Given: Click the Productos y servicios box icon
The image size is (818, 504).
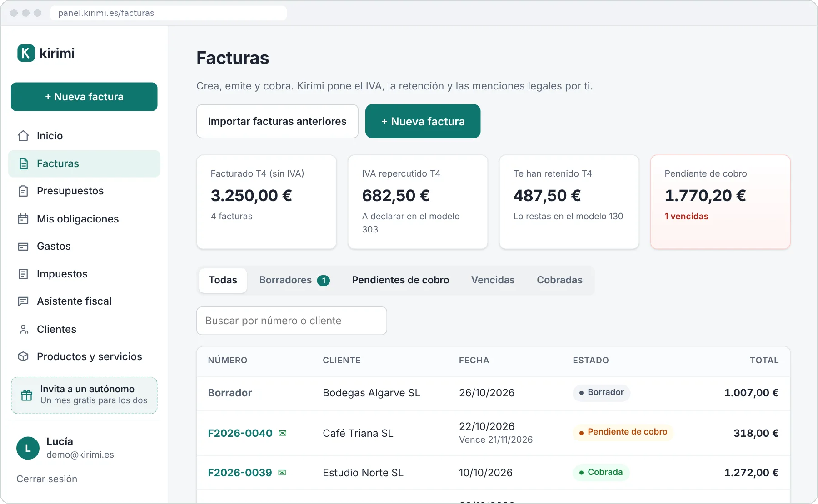Looking at the screenshot, I should [x=23, y=356].
